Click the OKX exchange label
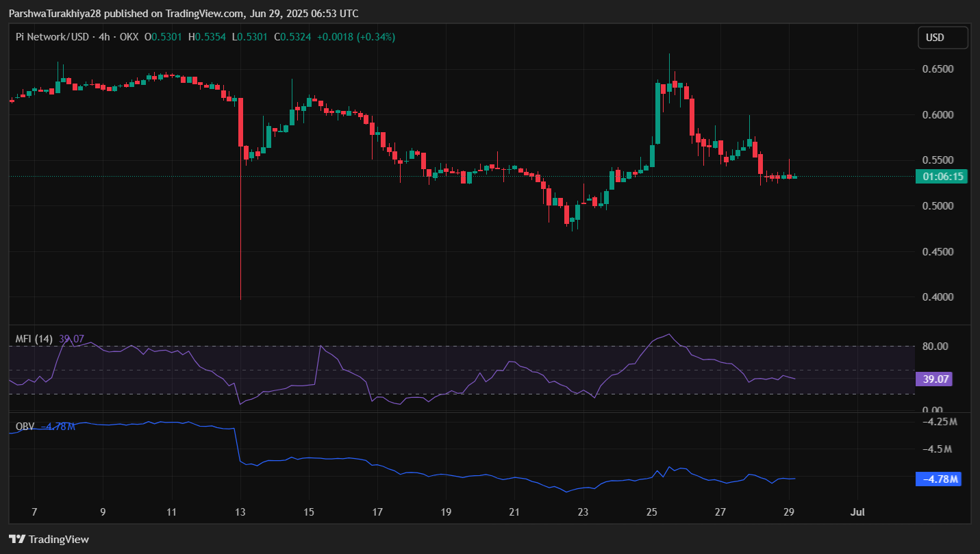The width and height of the screenshot is (980, 554). click(x=129, y=37)
